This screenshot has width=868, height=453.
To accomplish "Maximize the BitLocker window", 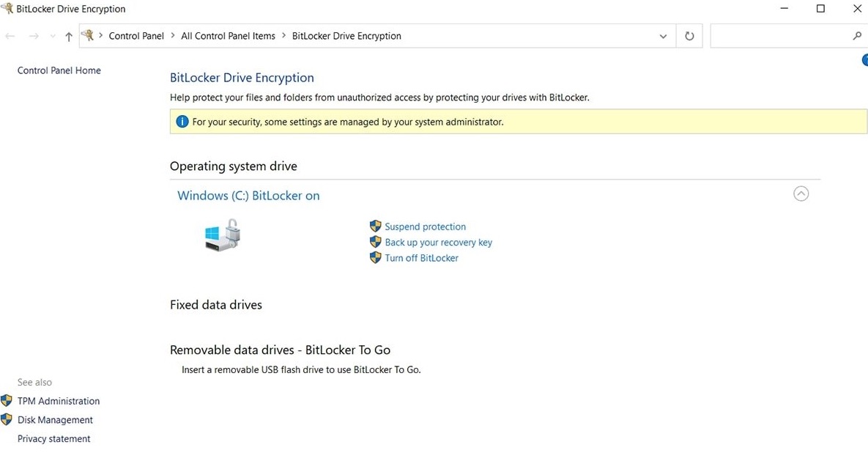I will click(x=820, y=8).
